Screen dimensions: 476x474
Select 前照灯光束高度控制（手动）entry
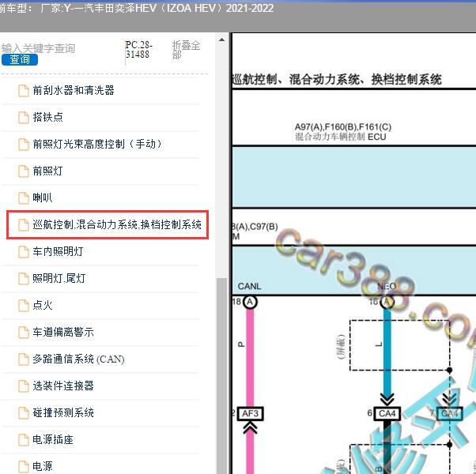pyautogui.click(x=97, y=144)
